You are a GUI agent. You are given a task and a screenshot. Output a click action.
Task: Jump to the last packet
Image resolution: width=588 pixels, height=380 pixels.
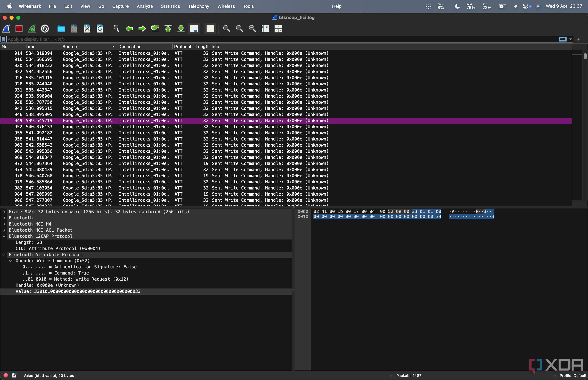[181, 29]
